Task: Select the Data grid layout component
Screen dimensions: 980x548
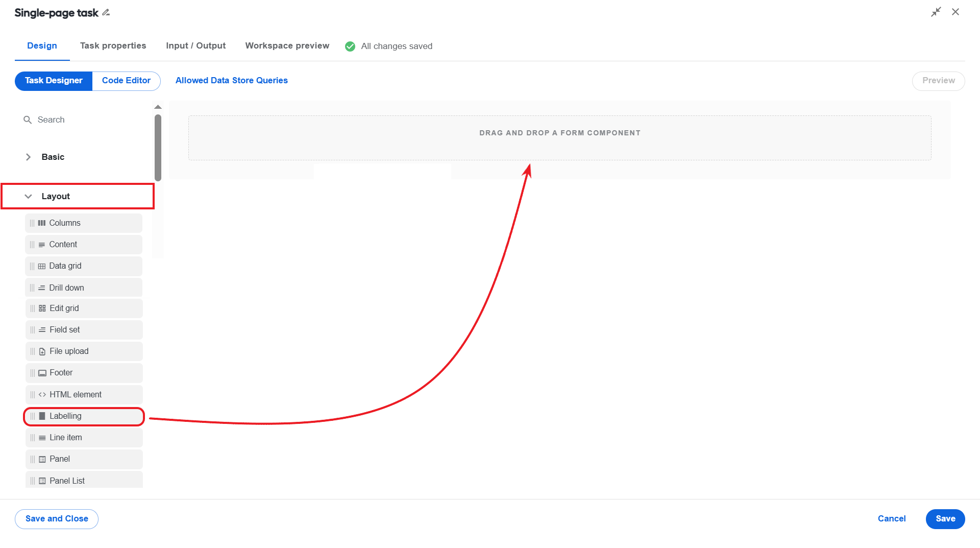Action: coord(84,266)
